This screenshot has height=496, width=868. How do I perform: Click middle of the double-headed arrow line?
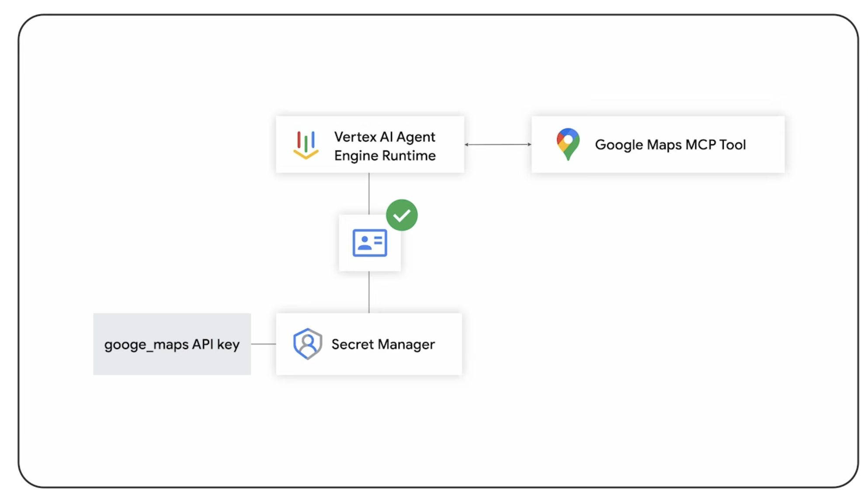point(498,144)
